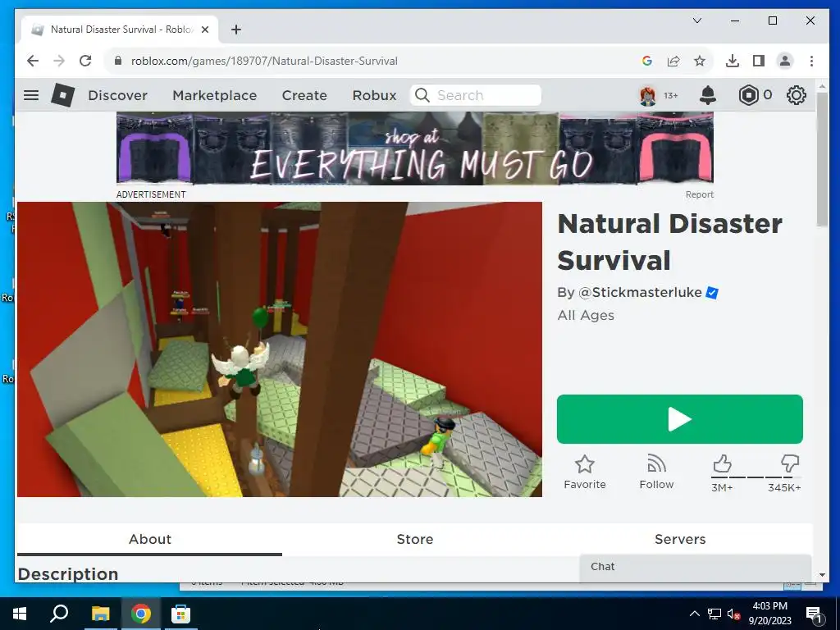
Task: Click the Chrome taskbar icon
Action: pos(141,614)
